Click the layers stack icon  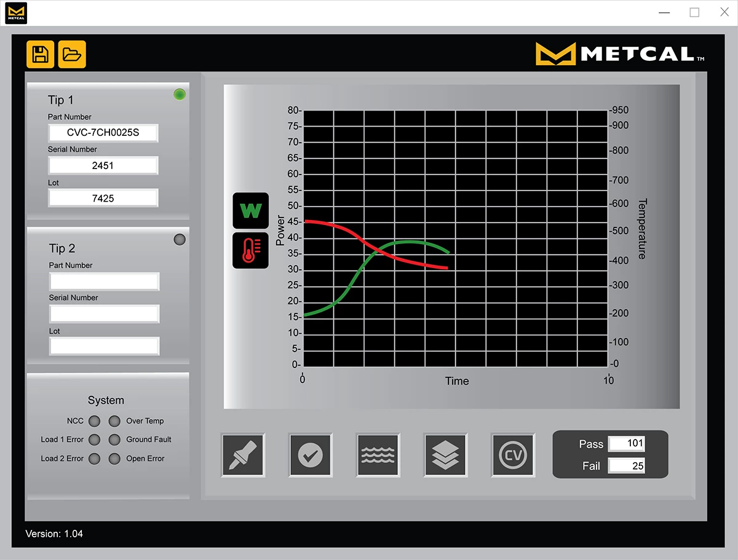[445, 455]
